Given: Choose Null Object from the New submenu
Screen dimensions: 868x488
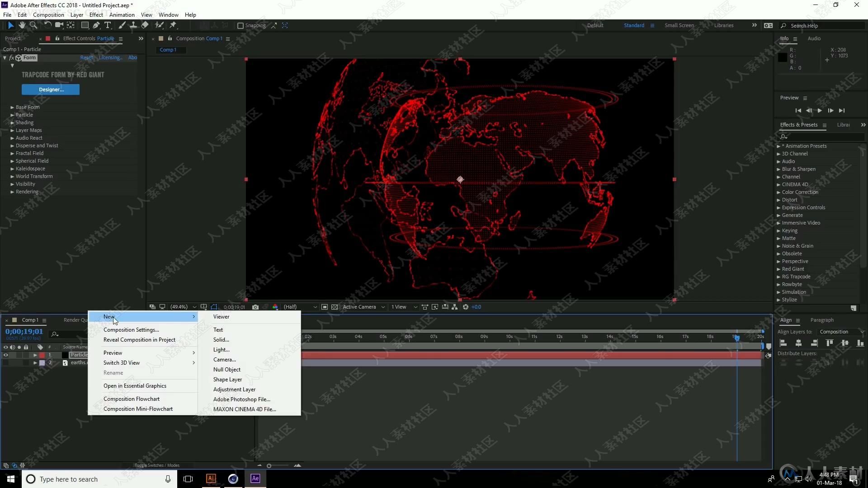Looking at the screenshot, I should tap(226, 370).
